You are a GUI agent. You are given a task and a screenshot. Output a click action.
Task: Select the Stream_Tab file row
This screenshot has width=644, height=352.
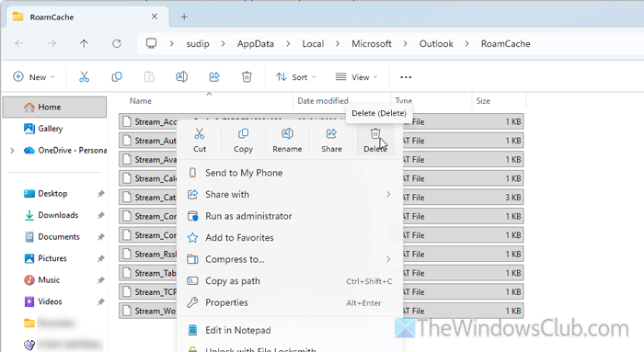(321, 273)
